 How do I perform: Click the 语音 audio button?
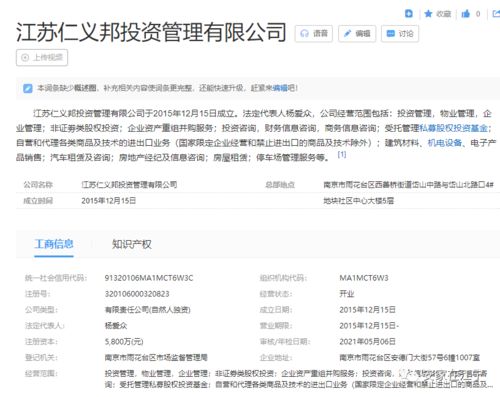(314, 34)
